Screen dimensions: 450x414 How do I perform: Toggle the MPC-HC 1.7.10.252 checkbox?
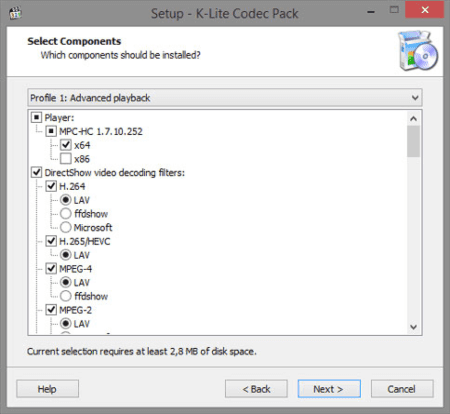click(x=51, y=131)
